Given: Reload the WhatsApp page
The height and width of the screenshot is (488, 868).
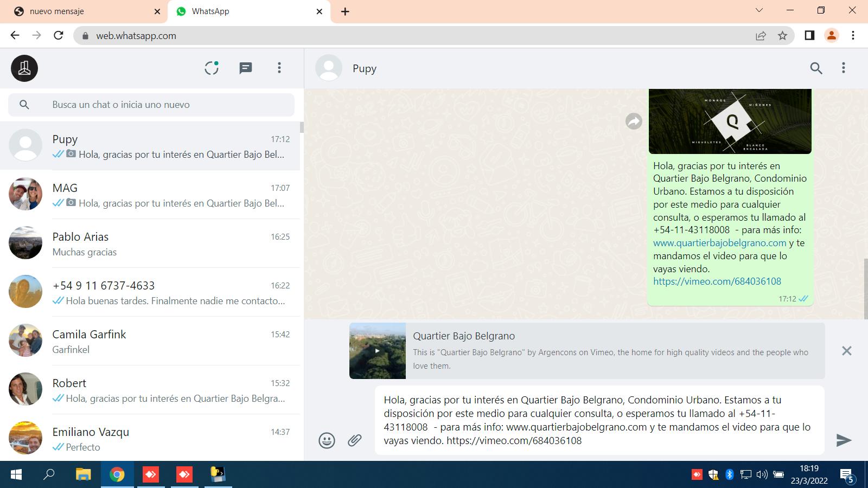Looking at the screenshot, I should coord(59,35).
